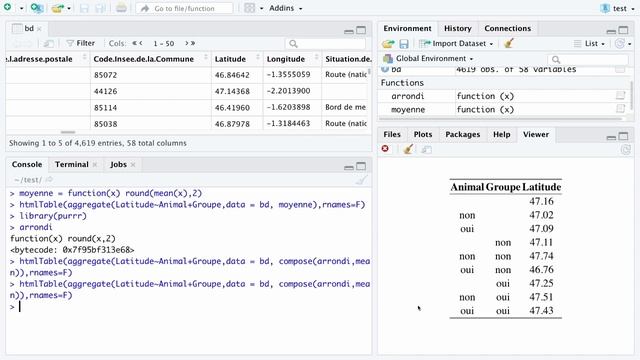
Task: Click the Print icon in the main toolbar
Action: [121, 8]
